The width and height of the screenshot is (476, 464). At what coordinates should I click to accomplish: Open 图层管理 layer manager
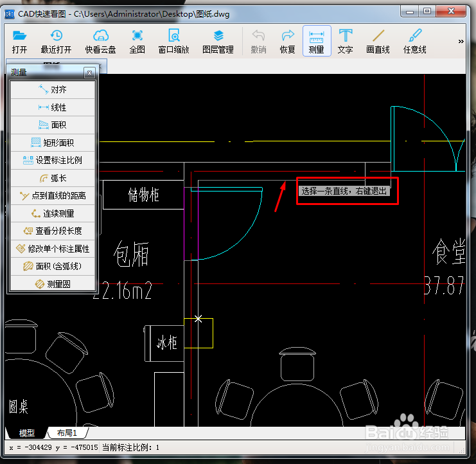tap(218, 42)
